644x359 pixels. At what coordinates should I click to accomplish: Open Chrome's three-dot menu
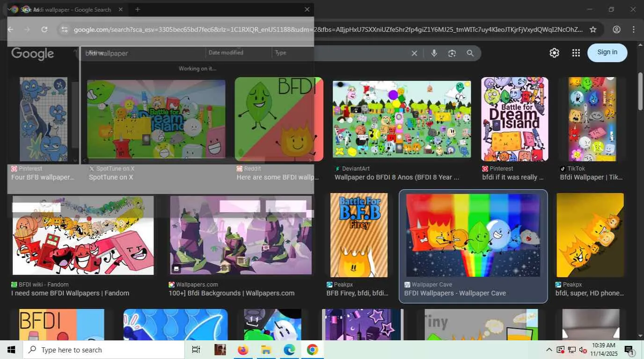pos(634,29)
